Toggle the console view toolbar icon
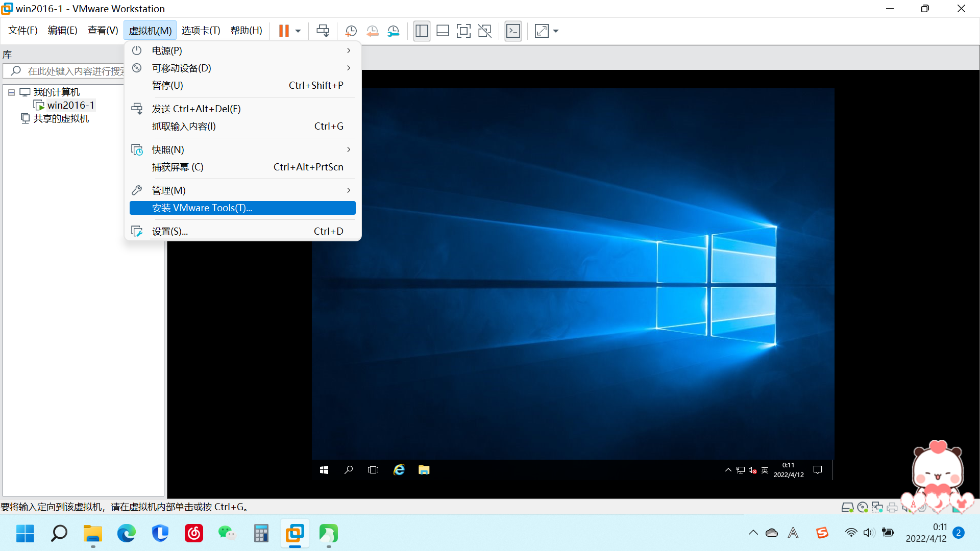980x551 pixels. 513,31
